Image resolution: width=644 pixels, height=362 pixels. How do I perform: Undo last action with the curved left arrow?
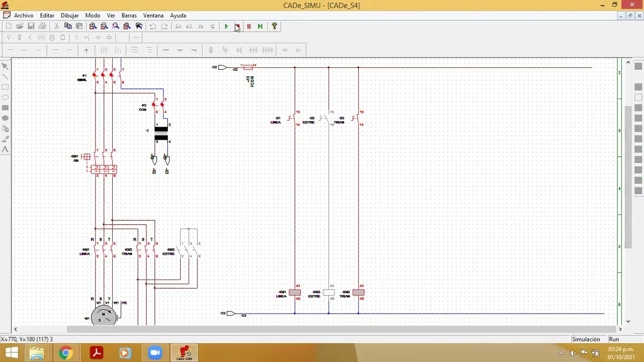coord(152,26)
